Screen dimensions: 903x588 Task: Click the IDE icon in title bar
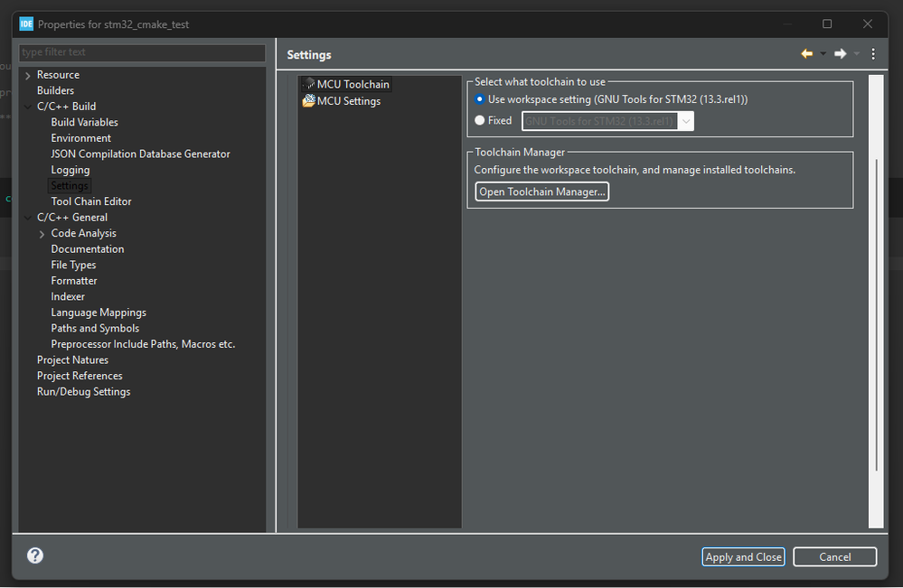click(x=26, y=23)
